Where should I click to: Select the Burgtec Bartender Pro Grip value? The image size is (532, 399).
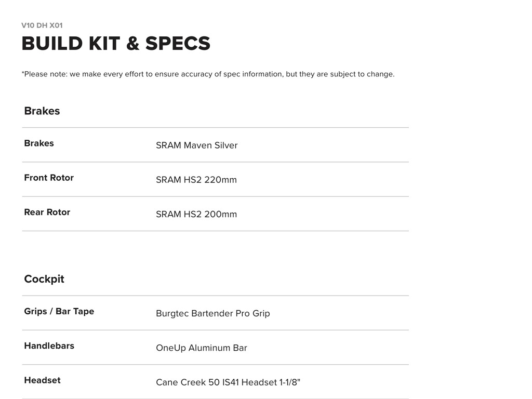212,314
